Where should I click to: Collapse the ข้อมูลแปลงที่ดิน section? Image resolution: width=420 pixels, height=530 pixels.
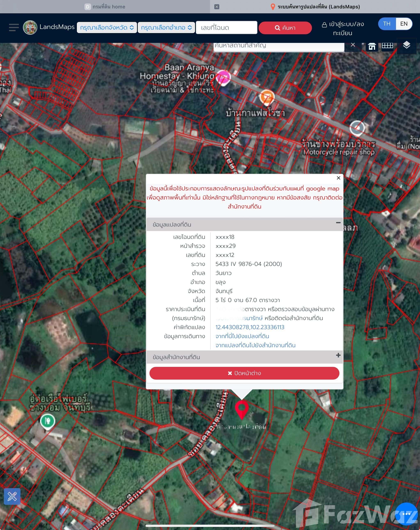[338, 223]
